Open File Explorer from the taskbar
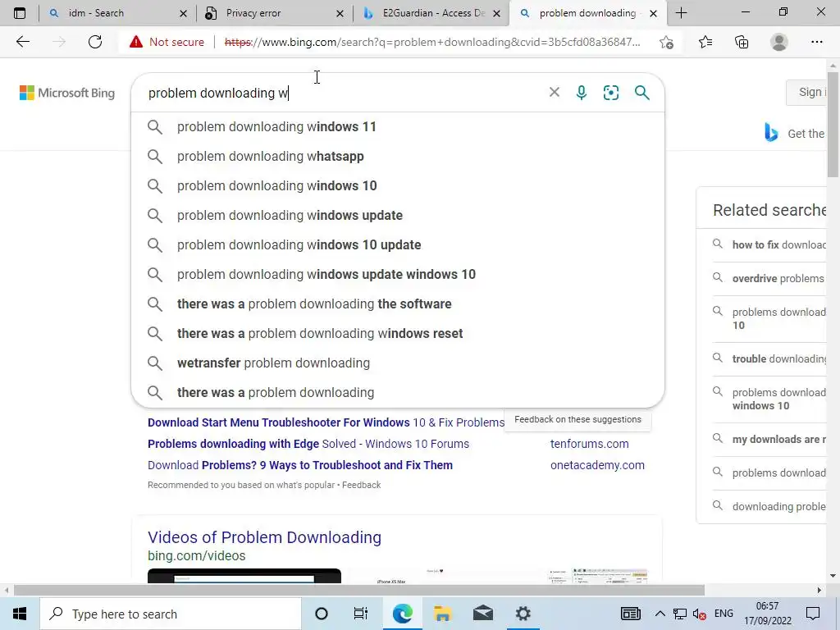This screenshot has height=630, width=840. pyautogui.click(x=442, y=614)
